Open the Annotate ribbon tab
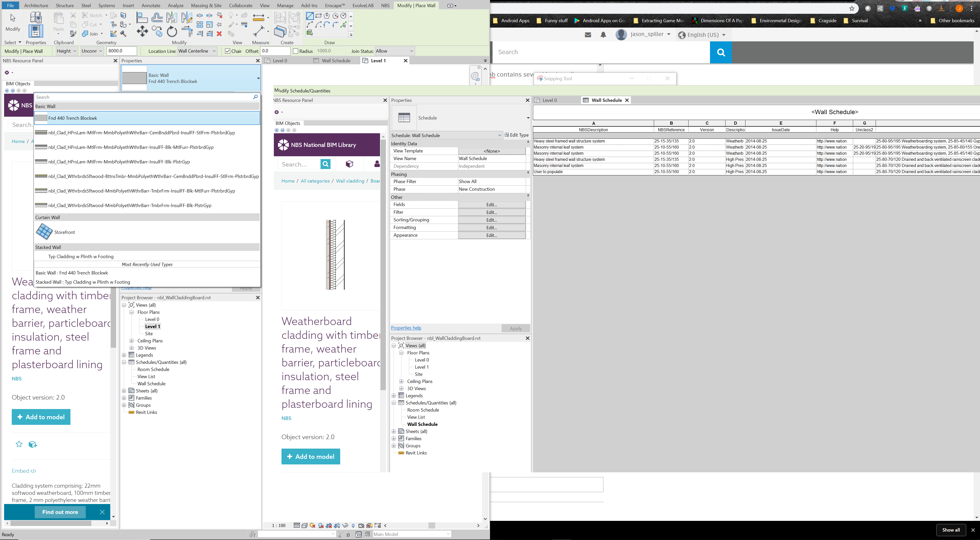Image resolution: width=980 pixels, height=540 pixels. [151, 5]
